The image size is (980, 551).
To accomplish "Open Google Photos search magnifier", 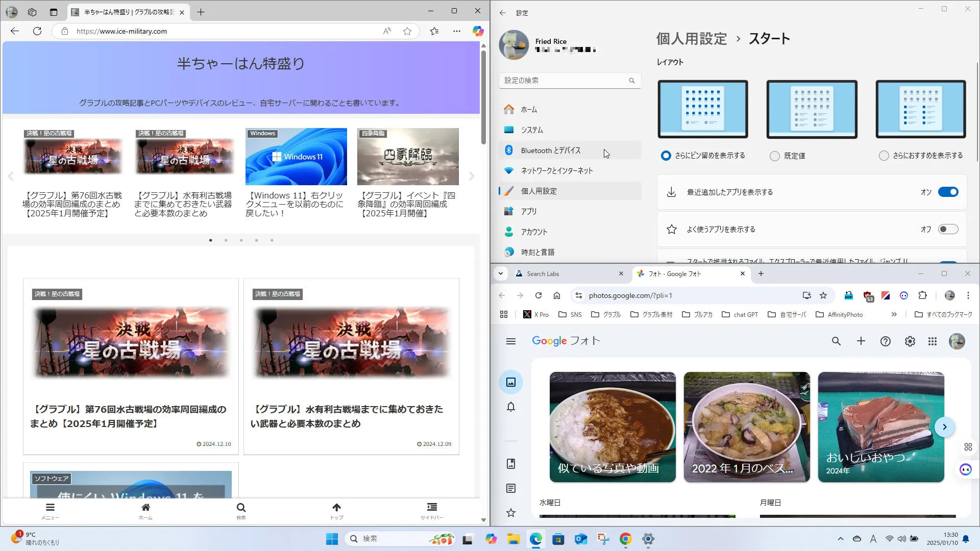I will (836, 341).
